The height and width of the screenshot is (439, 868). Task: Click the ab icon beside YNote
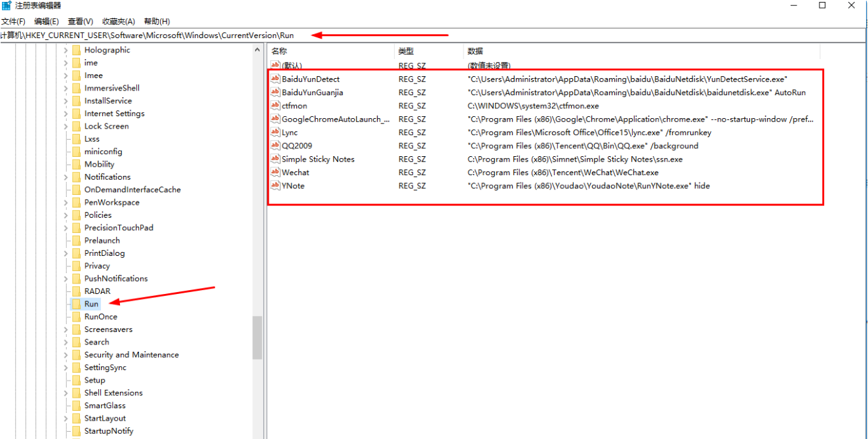coord(275,186)
